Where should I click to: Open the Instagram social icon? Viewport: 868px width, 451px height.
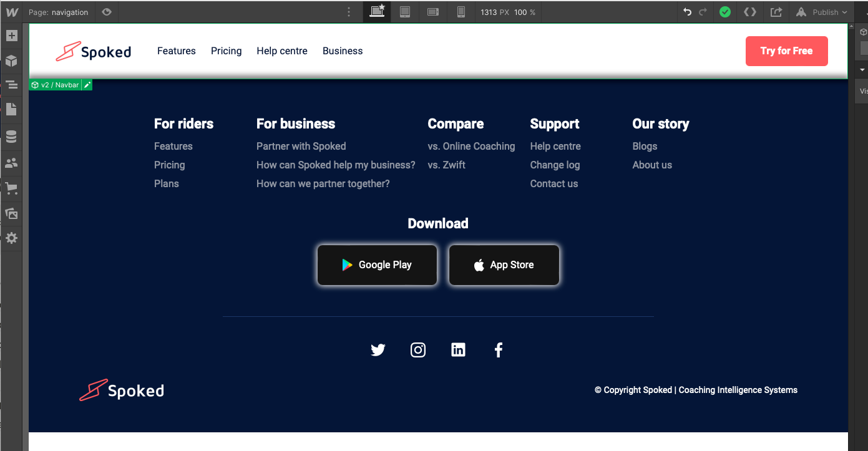pyautogui.click(x=418, y=350)
